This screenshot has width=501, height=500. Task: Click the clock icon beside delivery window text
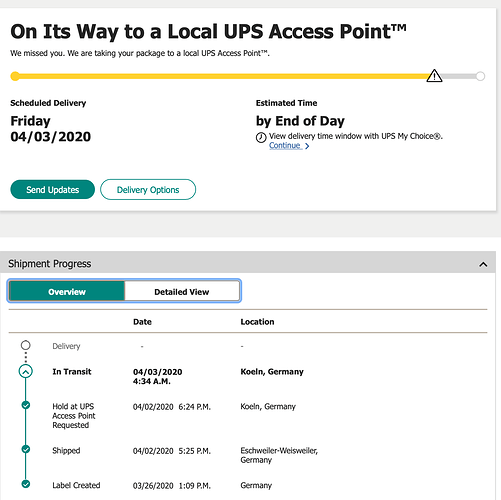(x=261, y=137)
